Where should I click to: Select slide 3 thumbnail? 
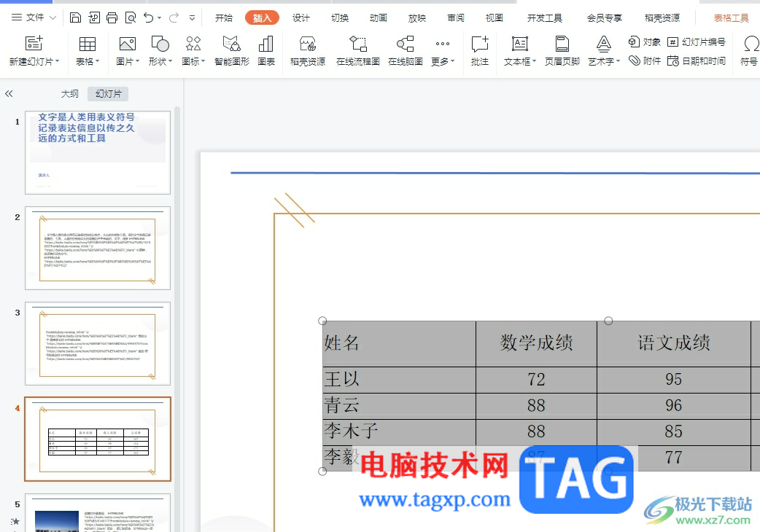[98, 343]
